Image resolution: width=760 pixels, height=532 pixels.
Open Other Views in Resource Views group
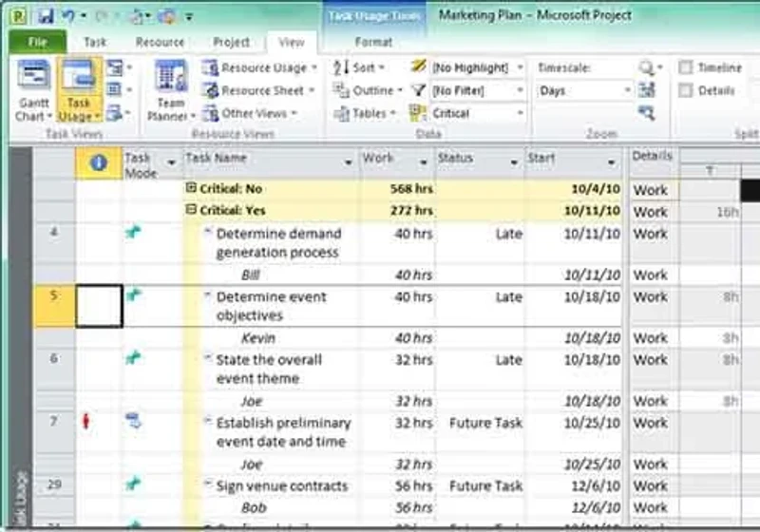pyautogui.click(x=249, y=113)
